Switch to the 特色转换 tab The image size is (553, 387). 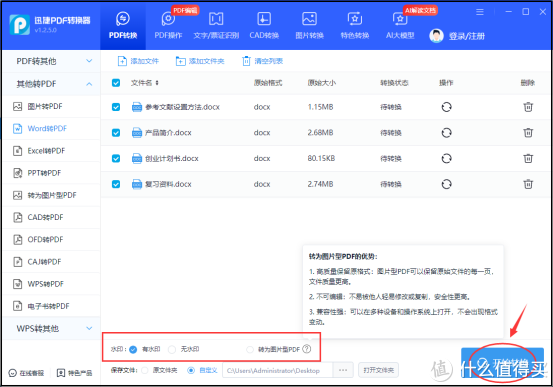pos(355,26)
